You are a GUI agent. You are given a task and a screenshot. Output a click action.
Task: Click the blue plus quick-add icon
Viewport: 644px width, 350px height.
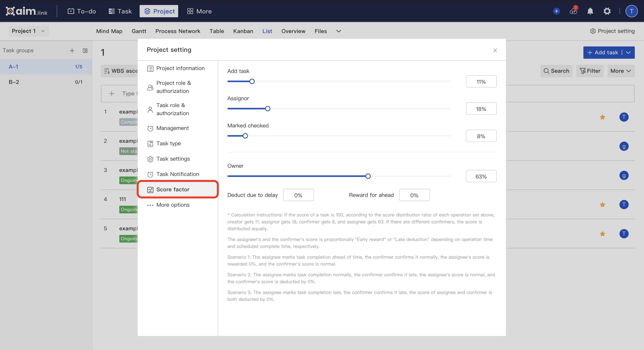pos(556,11)
